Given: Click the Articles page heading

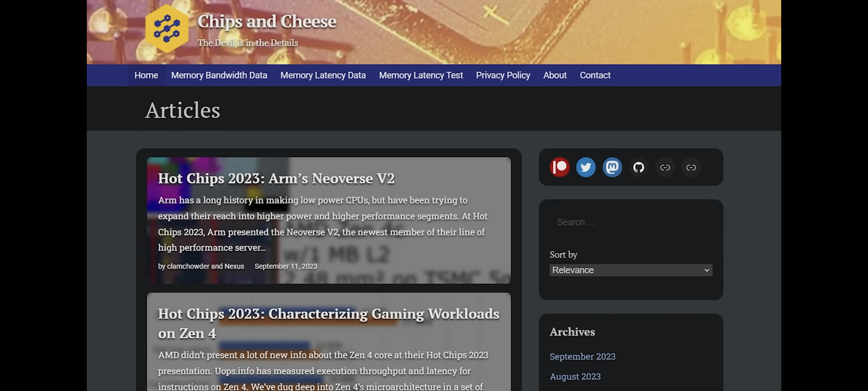Looking at the screenshot, I should pos(183,110).
